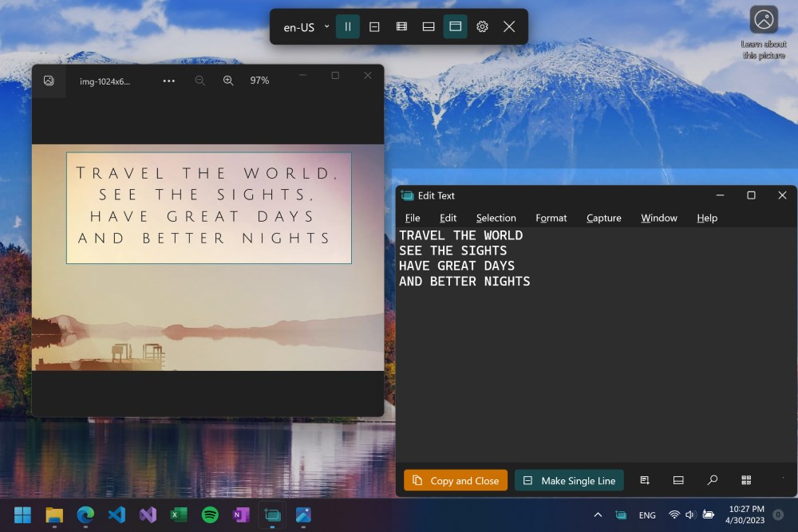Viewport: 798px width, 532px height.
Task: Show hidden system tray icons chevron
Action: pyautogui.click(x=598, y=515)
